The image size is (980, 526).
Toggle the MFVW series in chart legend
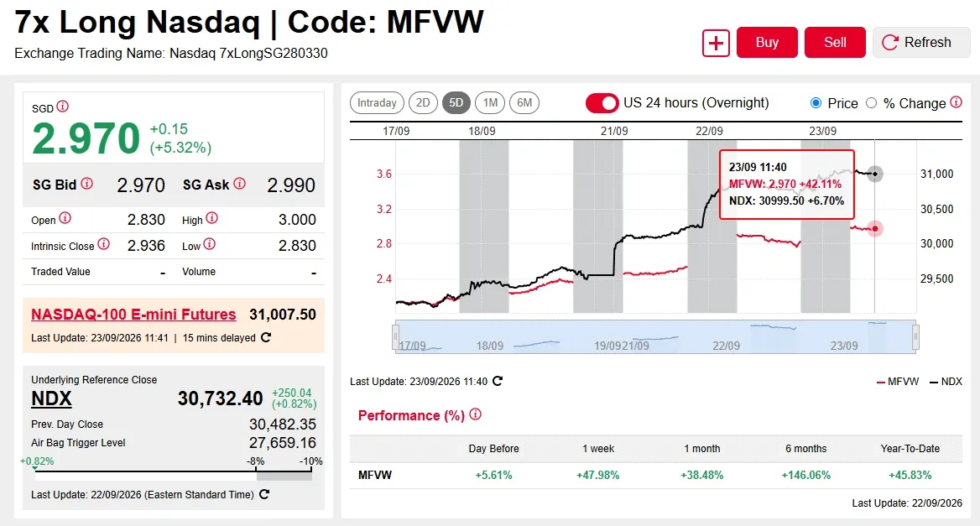pos(898,382)
